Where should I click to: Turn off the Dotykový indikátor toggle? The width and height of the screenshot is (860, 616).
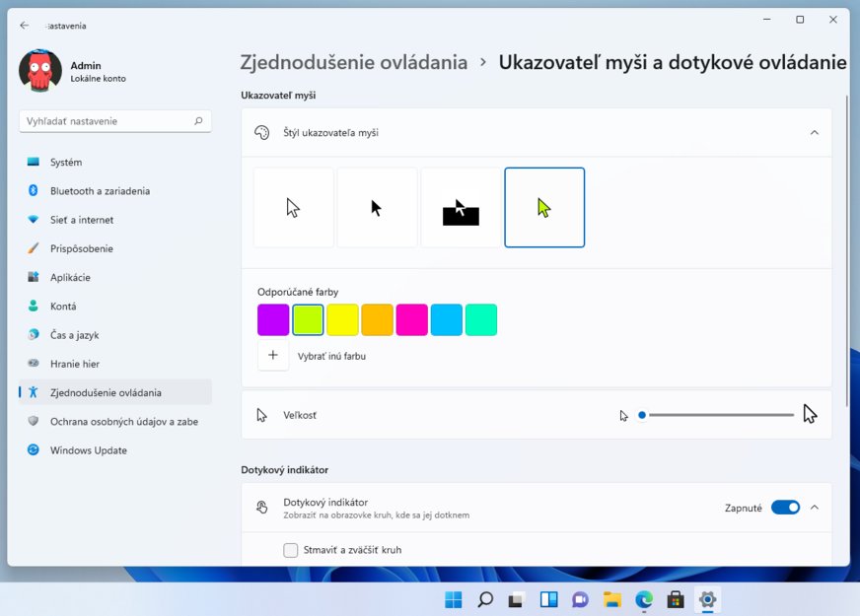tap(785, 508)
